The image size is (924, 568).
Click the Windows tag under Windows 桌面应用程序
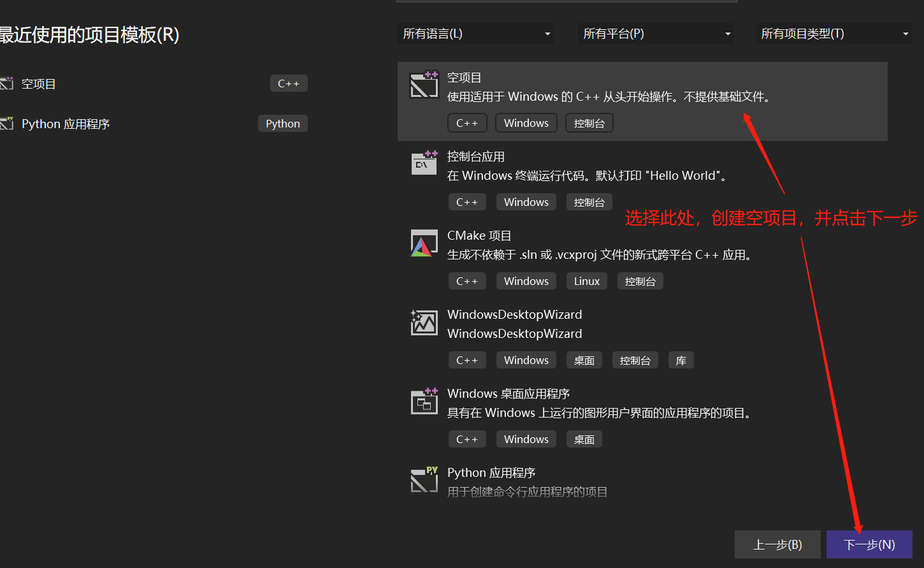(x=526, y=439)
